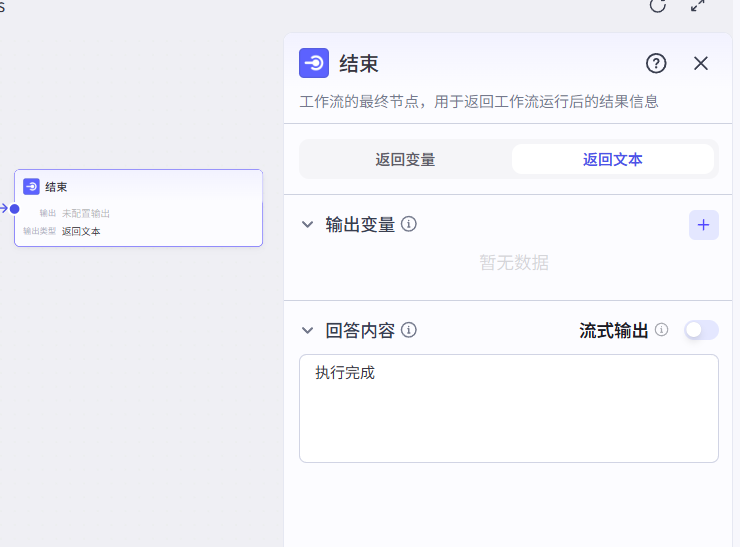Add a new output variable
The width and height of the screenshot is (740, 547).
(703, 225)
